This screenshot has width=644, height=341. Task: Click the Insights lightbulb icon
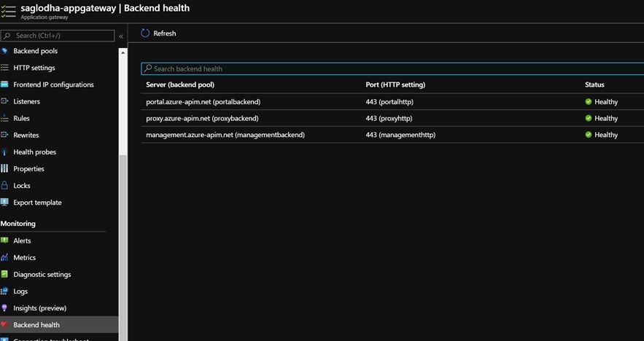pos(4,307)
